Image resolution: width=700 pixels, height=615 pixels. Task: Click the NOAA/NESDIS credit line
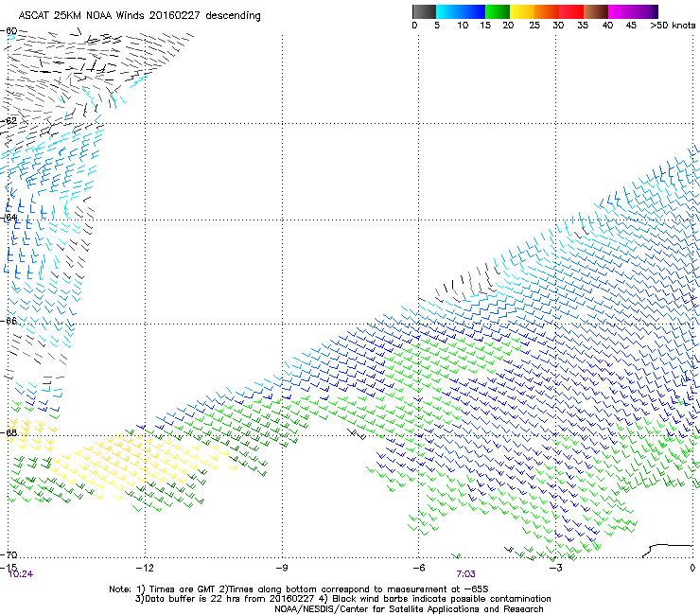(409, 608)
